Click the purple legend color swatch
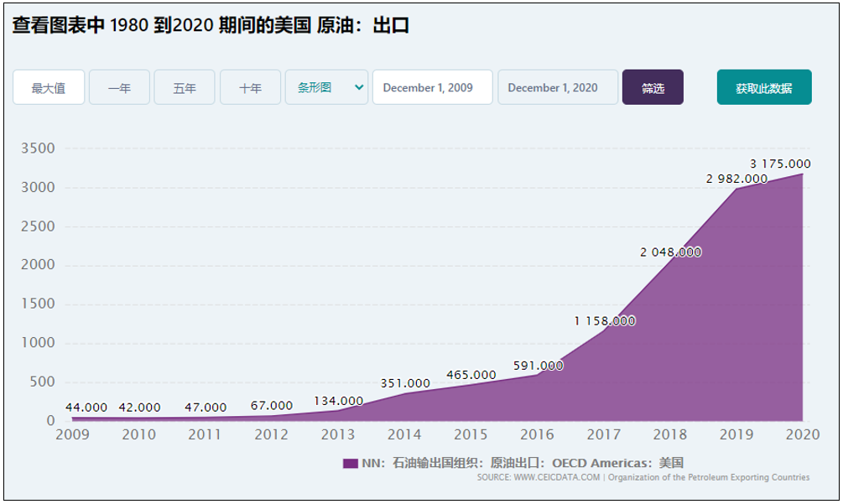 click(350, 463)
